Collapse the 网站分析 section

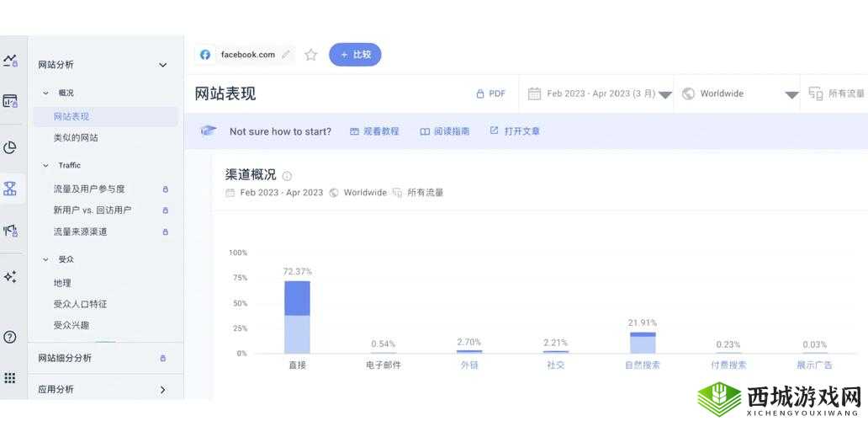tap(162, 65)
